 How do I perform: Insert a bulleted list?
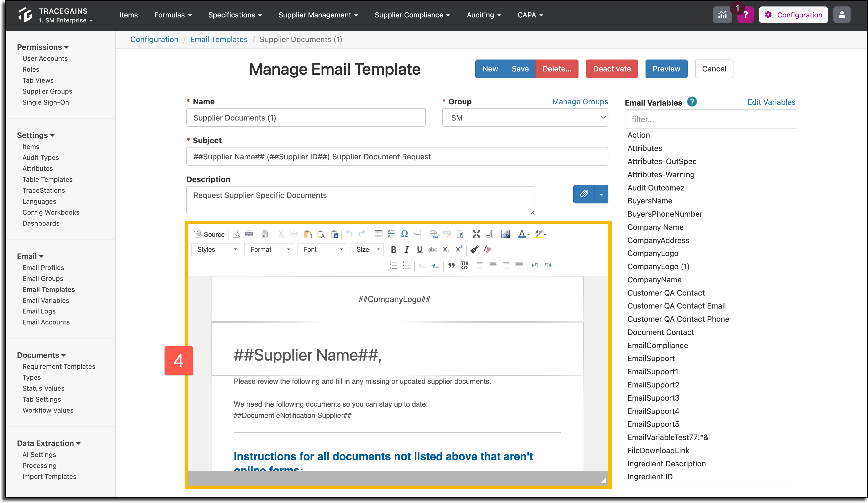click(x=406, y=265)
